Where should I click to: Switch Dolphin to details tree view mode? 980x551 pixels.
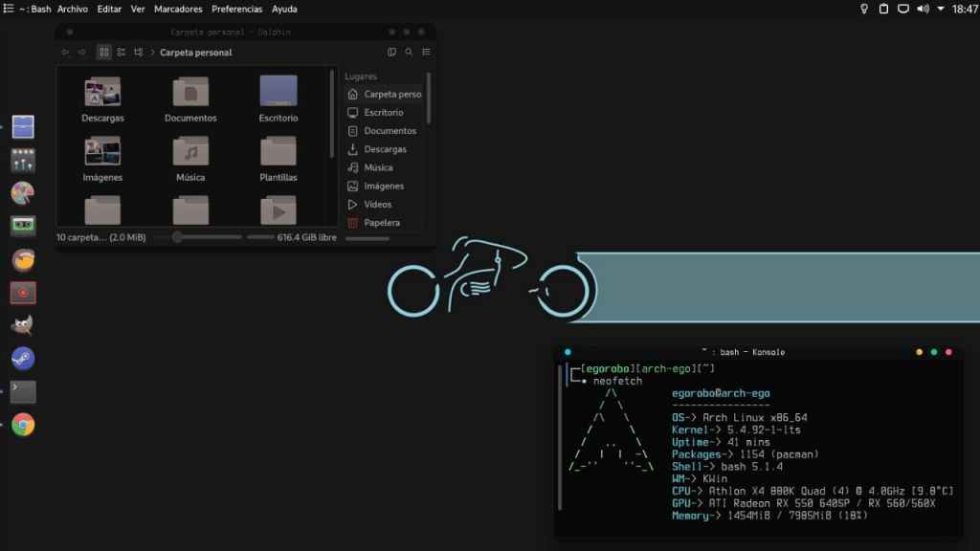point(139,53)
